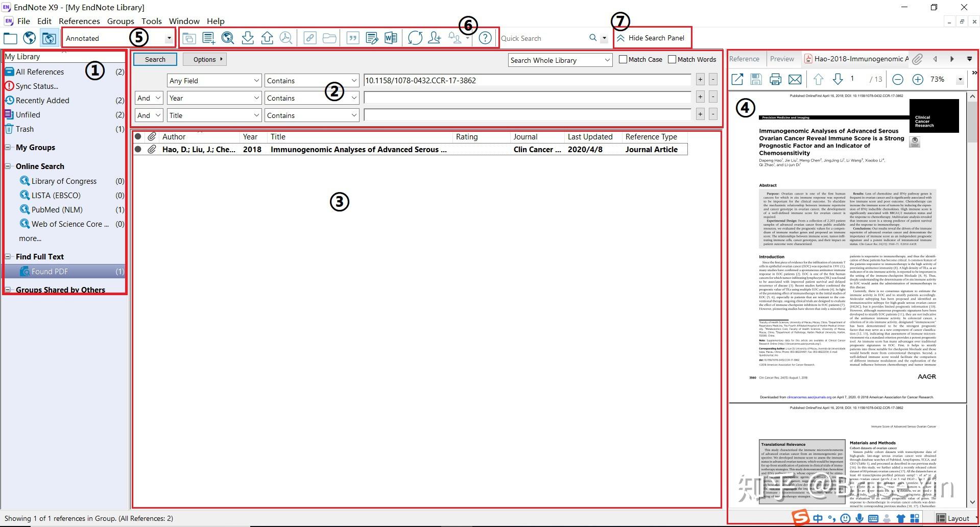Screen dimensions: 980x527
Task: Click the Online Search globe toolbar icon
Action: pos(228,38)
